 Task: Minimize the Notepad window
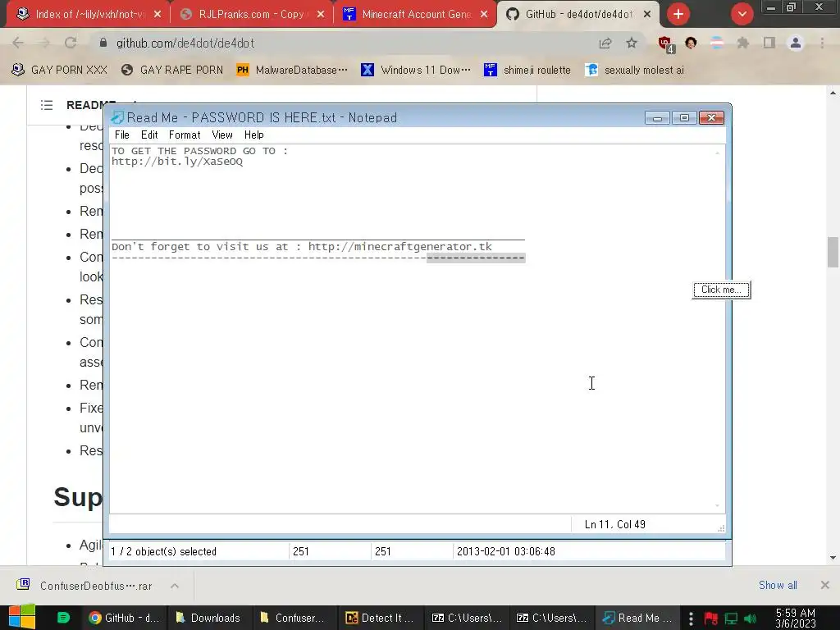[657, 118]
